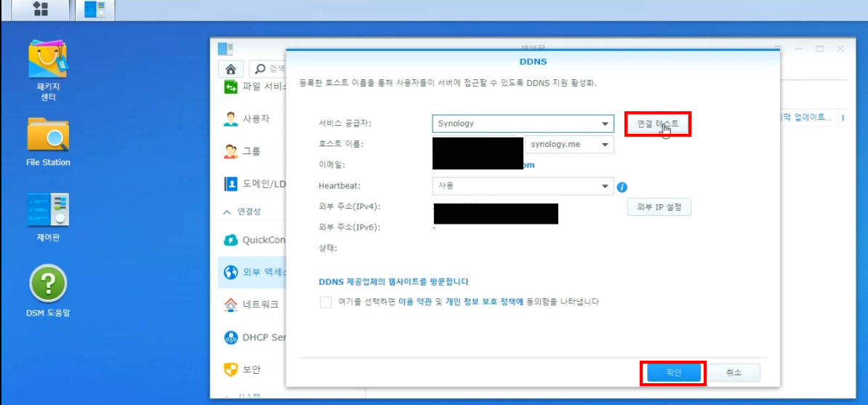Click the connection test button

click(x=658, y=124)
